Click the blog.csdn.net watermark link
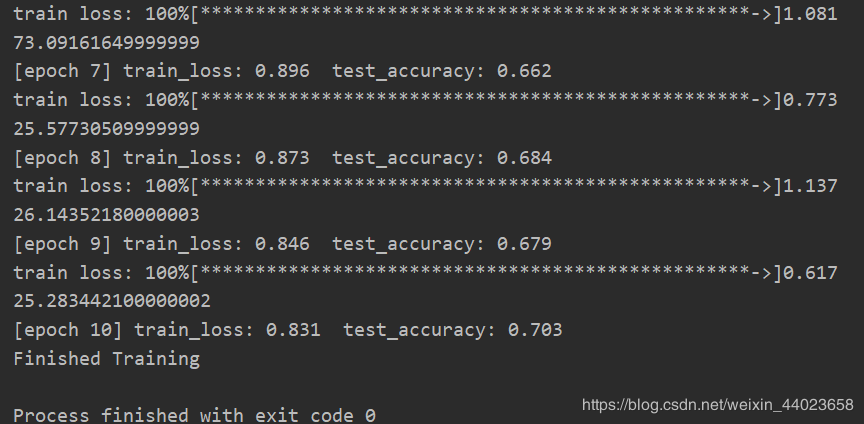This screenshot has width=864, height=424. [717, 405]
